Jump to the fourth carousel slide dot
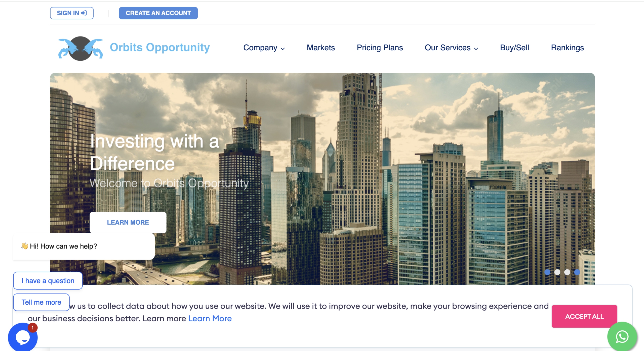644x351 pixels. 577,272
